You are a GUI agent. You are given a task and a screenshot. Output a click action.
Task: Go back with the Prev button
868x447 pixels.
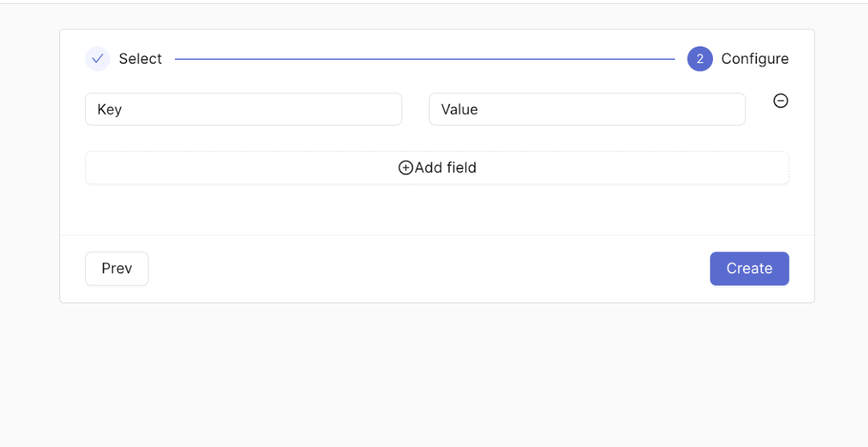116,269
